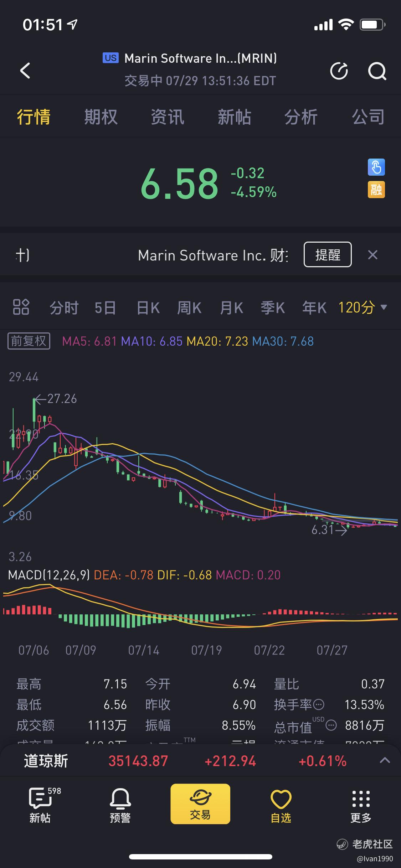
Task: Tap the yellow 交易 trade button
Action: tap(200, 804)
